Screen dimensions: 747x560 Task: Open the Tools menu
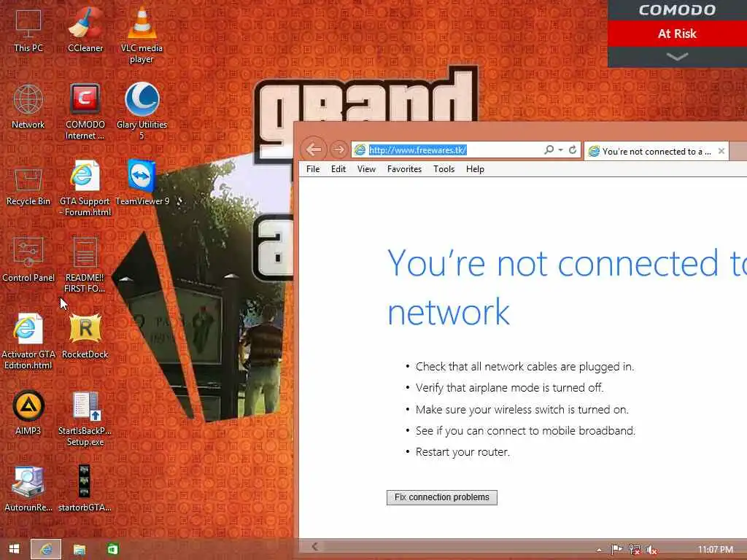click(444, 169)
